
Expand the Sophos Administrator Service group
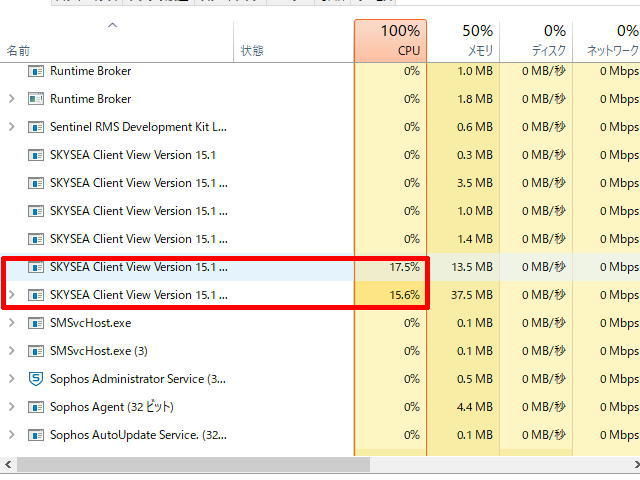(12, 379)
